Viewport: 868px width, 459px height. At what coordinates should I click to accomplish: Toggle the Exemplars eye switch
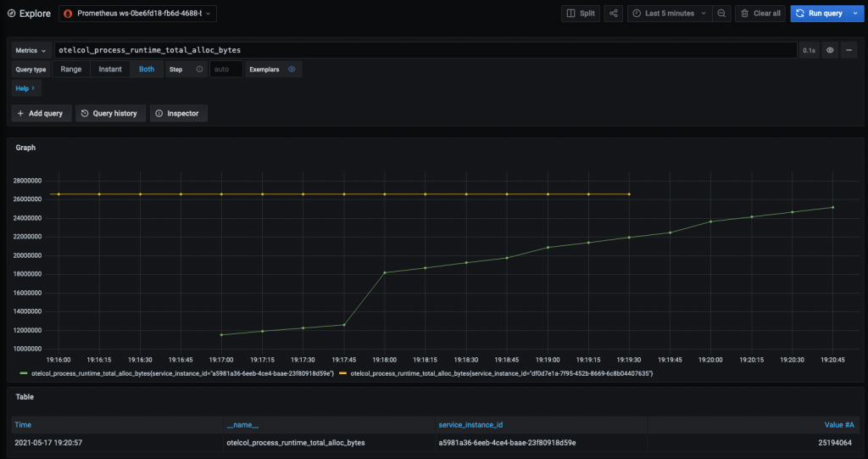(292, 70)
